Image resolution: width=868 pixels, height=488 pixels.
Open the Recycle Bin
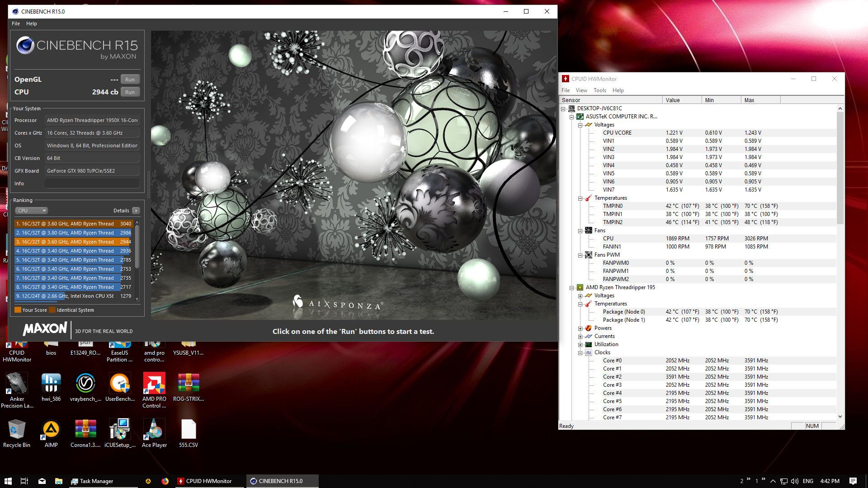pyautogui.click(x=17, y=433)
